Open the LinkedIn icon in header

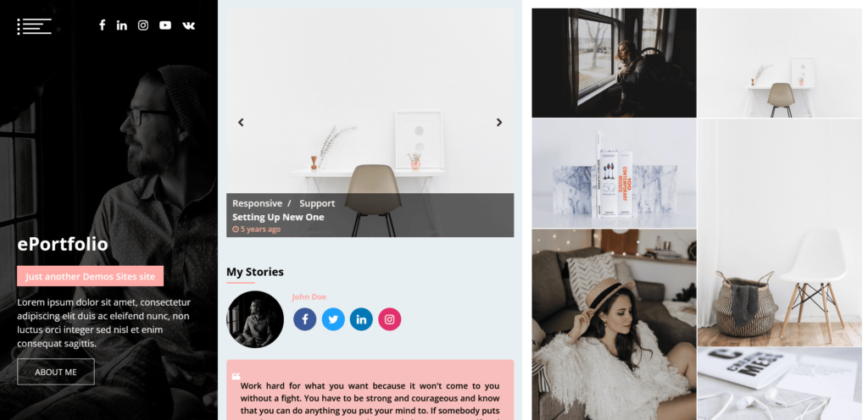[x=122, y=25]
